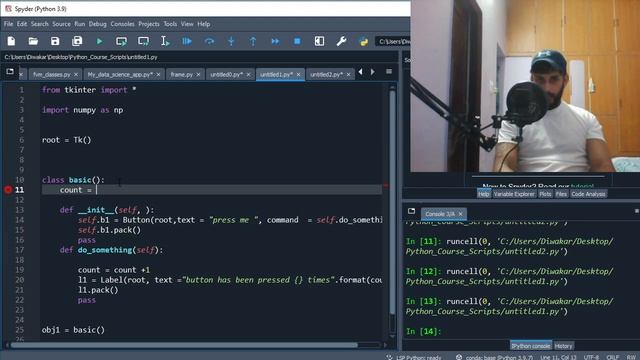
Task: Open the Consoles menu
Action: [x=122, y=24]
